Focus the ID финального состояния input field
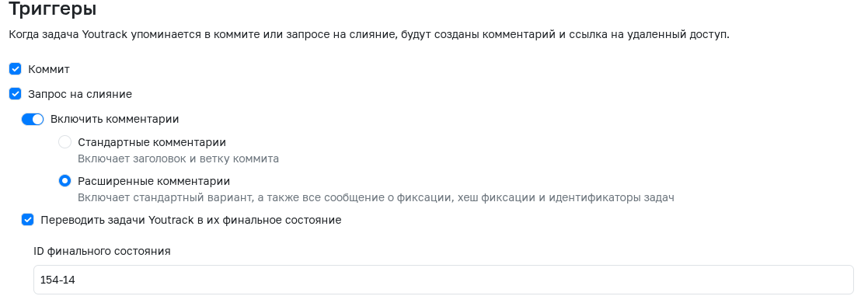The image size is (868, 303). click(444, 280)
